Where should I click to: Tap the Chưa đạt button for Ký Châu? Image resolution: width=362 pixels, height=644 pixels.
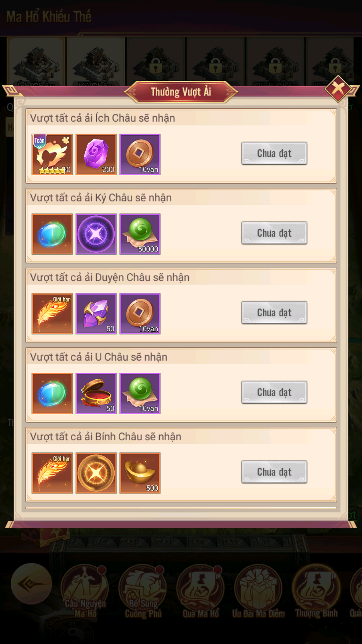(274, 233)
